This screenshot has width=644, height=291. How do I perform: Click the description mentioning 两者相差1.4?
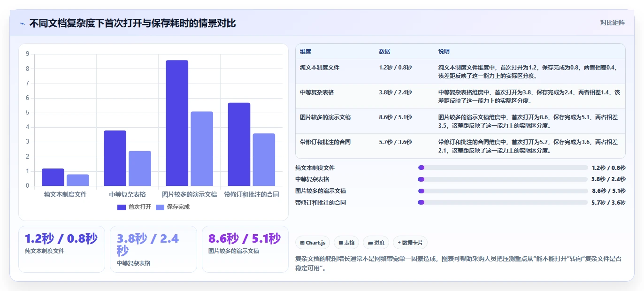[529, 96]
